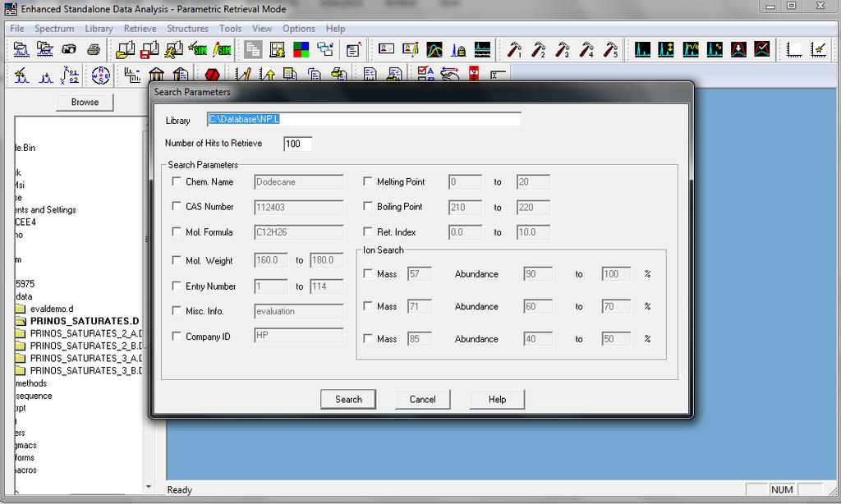Click the Library path input field
This screenshot has width=841, height=504.
point(364,120)
